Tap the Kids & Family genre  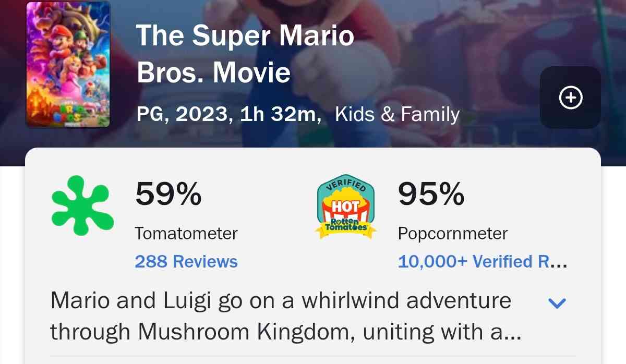pos(397,114)
